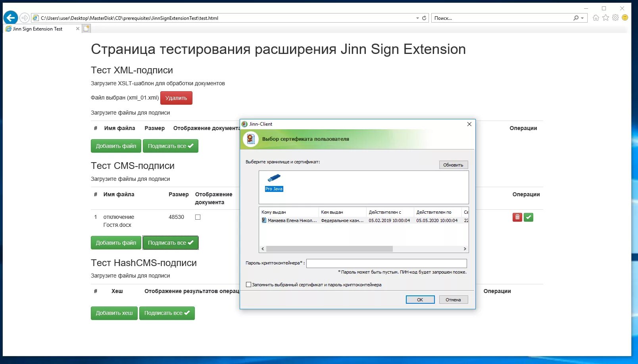Screen dimensions: 638x364
Task: Click the Jinn-Client title bar icon
Action: click(244, 124)
